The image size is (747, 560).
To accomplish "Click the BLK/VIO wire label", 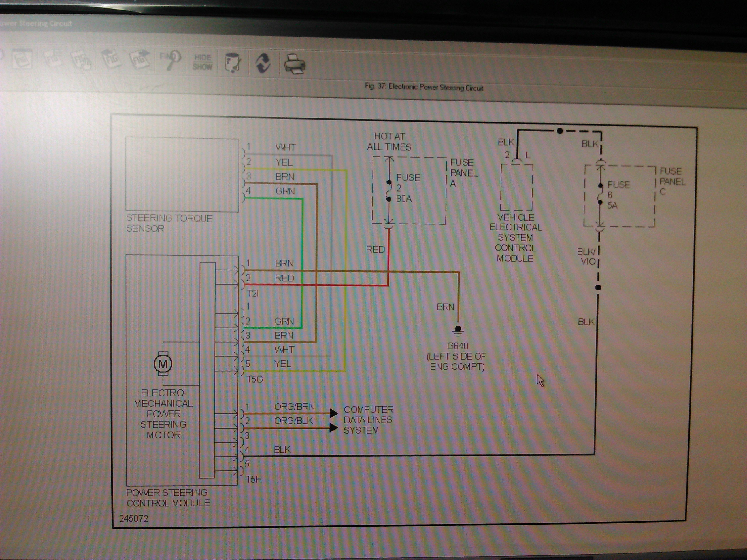I will click(586, 257).
